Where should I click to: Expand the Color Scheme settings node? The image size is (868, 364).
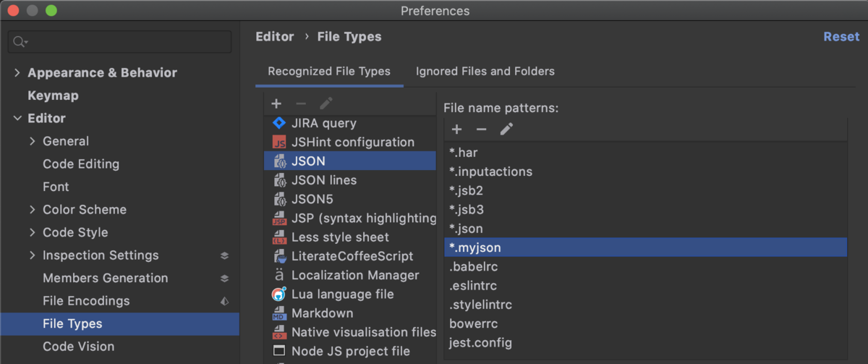pos(33,210)
